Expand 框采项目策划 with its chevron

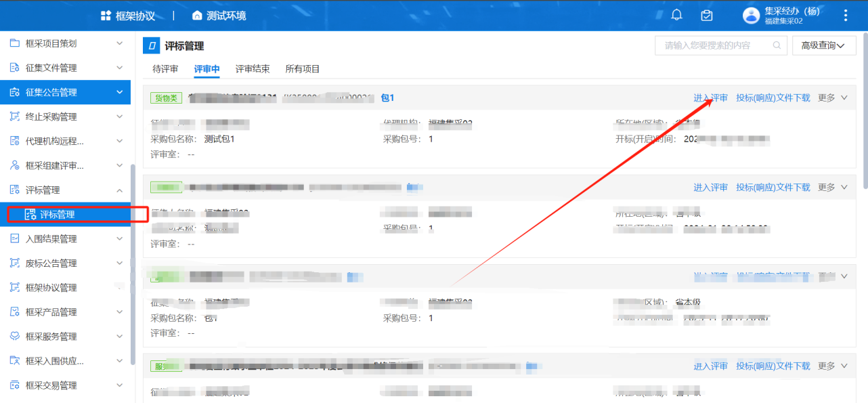[120, 43]
